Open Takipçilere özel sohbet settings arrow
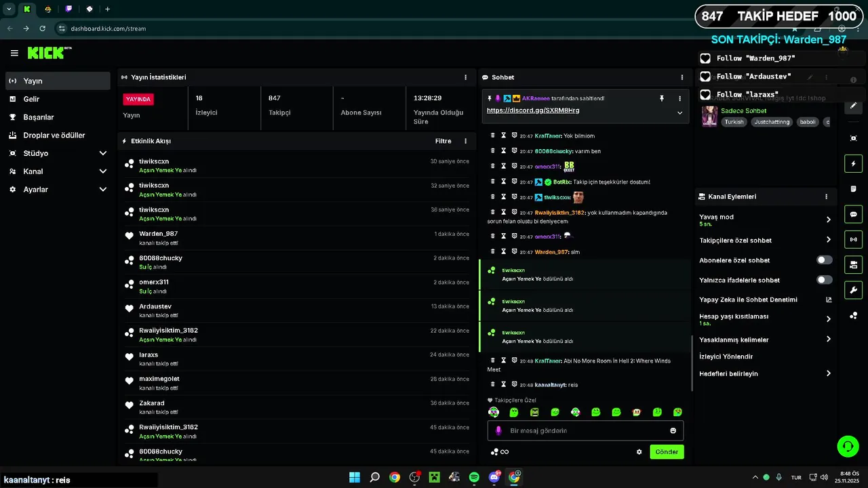Screen dimensions: 868x488 tap(828, 240)
